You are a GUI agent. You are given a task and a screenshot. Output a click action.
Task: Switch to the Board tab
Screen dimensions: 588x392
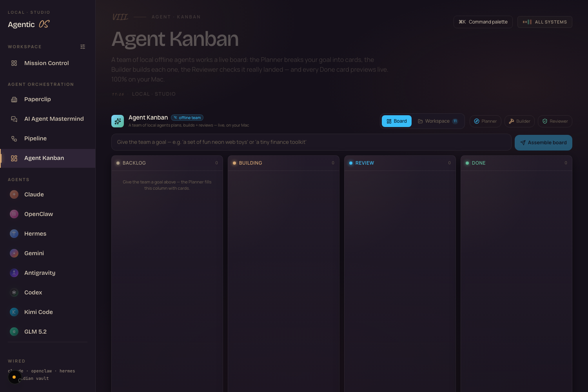[x=397, y=121]
